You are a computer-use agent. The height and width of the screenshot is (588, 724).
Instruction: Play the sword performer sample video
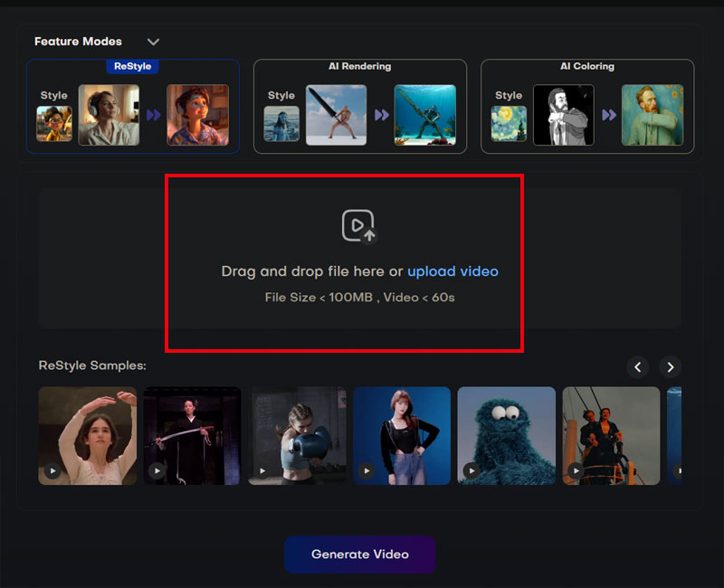[157, 470]
